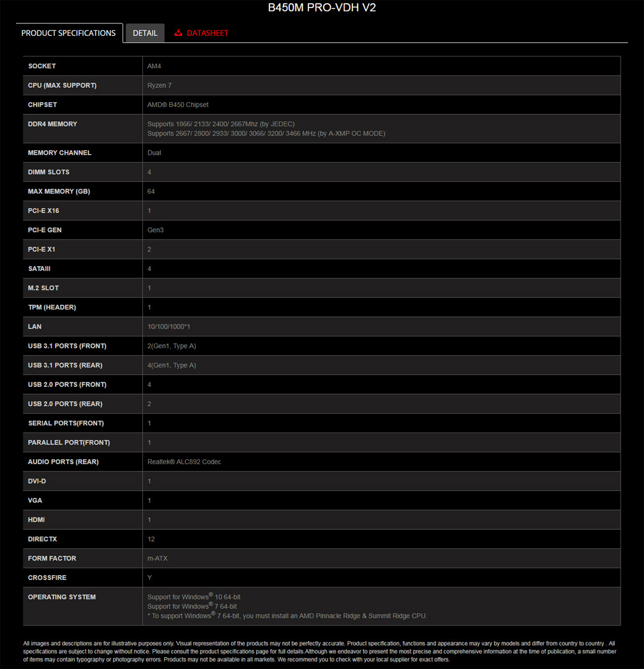Click the Windows 10 64-bit support line
Screen dimensions: 644x669
[194, 597]
